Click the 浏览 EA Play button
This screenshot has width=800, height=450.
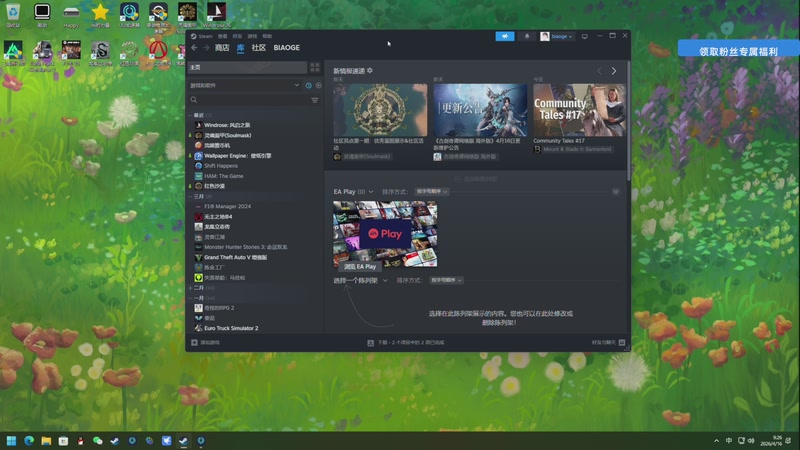360,266
